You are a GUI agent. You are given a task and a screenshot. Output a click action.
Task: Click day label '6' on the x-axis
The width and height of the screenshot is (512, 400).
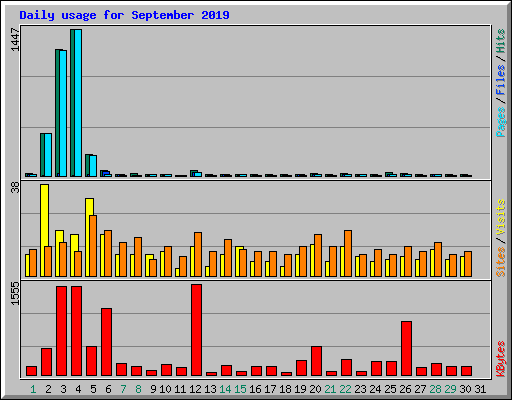coord(108,389)
